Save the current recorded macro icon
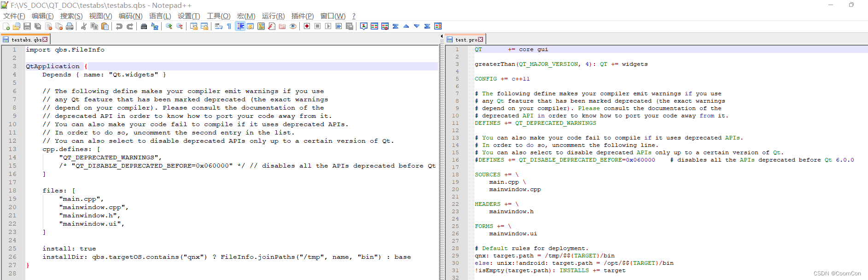This screenshot has height=280, width=868. click(x=350, y=26)
